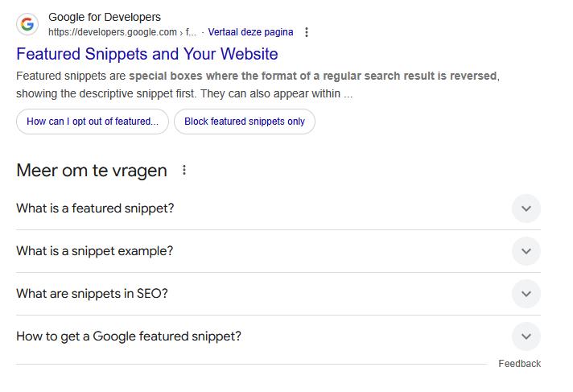Open the Featured Snippets and Your Website result

(x=147, y=54)
